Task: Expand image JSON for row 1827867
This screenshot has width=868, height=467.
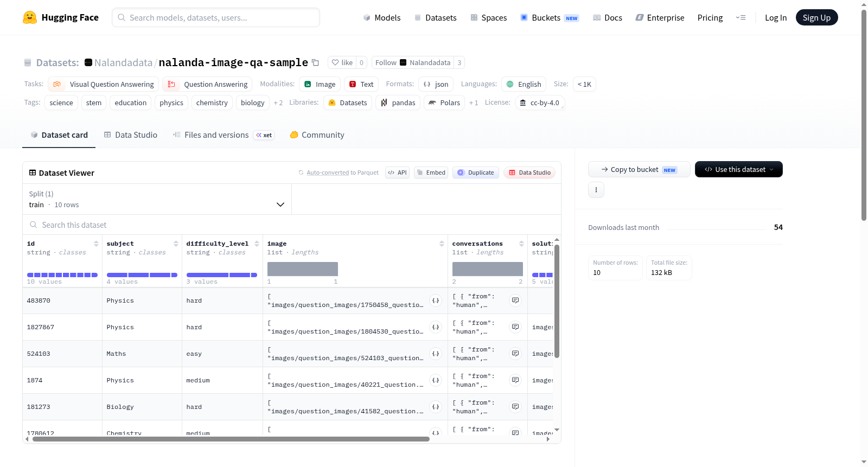Action: tap(436, 327)
